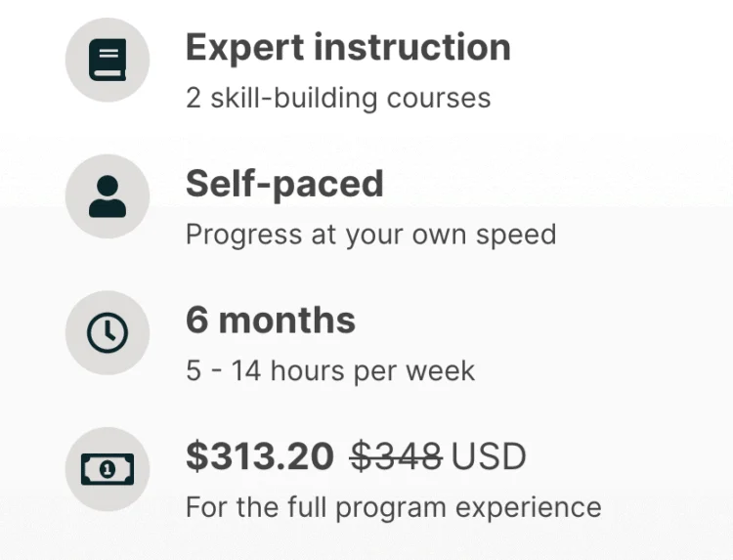Click the discounted price $313.20
The height and width of the screenshot is (560, 733).
(260, 455)
